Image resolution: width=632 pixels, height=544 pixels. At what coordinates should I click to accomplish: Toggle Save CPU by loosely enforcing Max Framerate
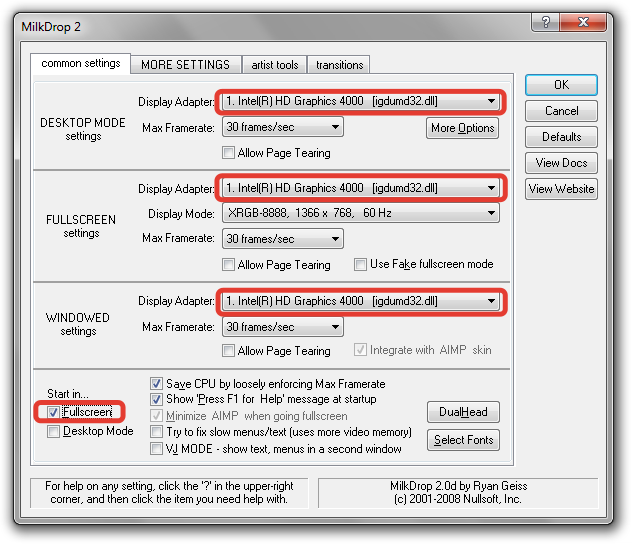[x=156, y=384]
